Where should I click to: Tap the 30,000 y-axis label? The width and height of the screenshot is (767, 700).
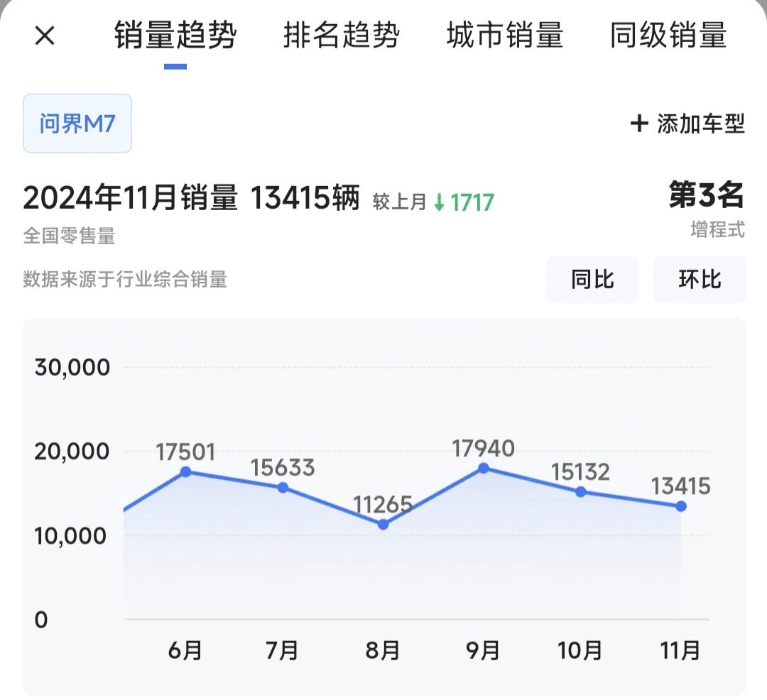72,367
